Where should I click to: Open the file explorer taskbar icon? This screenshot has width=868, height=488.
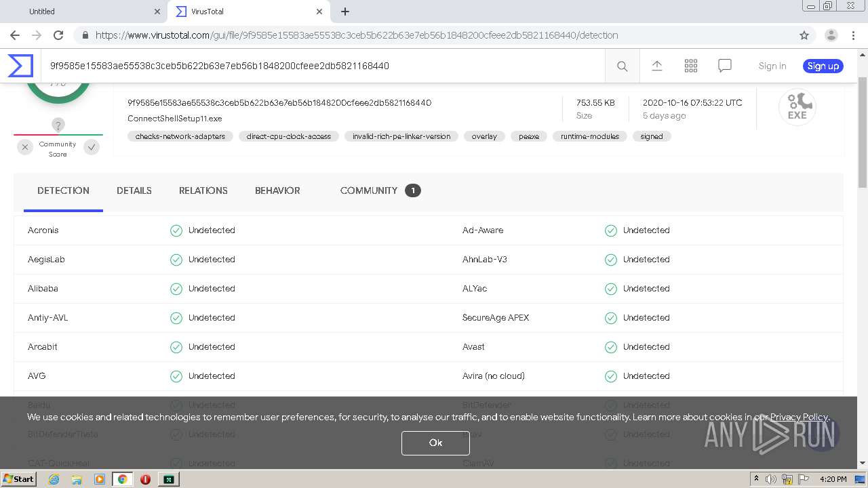[77, 479]
